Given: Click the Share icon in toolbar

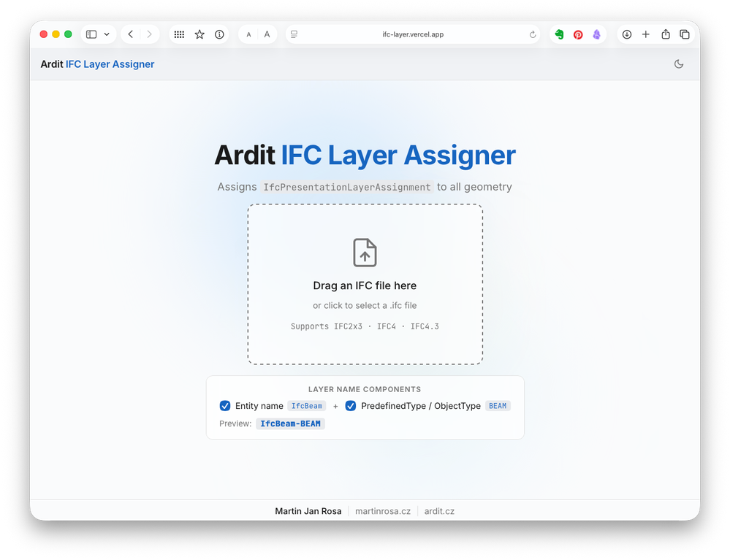Looking at the screenshot, I should point(666,34).
